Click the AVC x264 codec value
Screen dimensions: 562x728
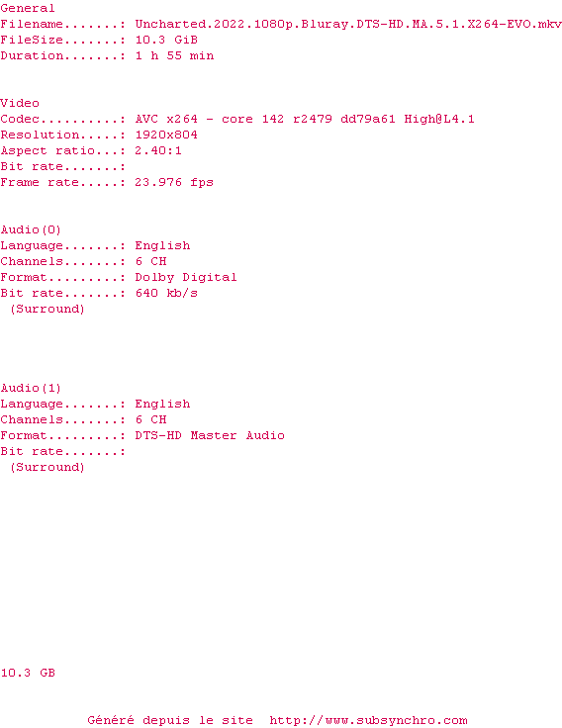(x=305, y=119)
